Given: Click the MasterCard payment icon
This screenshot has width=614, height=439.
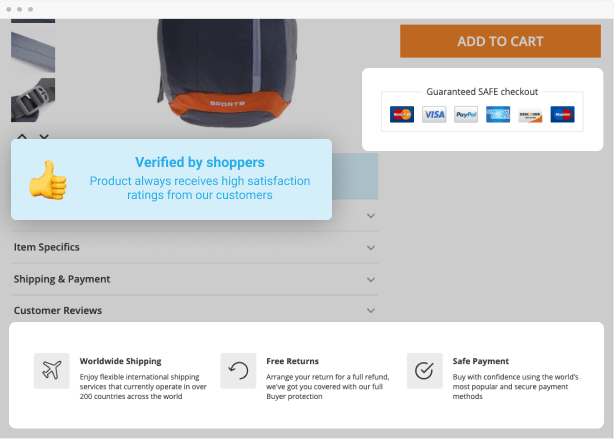Looking at the screenshot, I should click(x=402, y=115).
